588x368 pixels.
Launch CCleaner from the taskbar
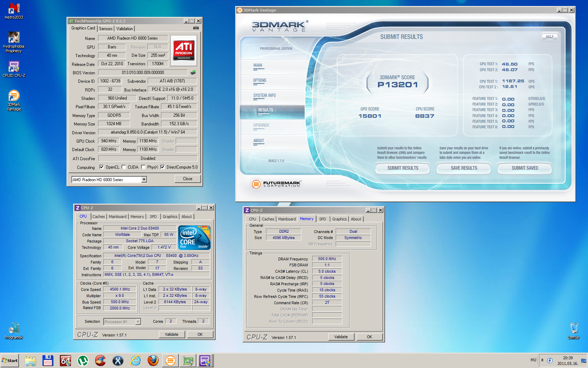click(x=100, y=361)
